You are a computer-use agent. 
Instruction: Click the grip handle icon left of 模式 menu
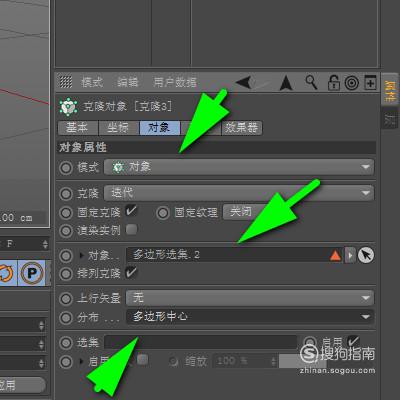point(66,82)
